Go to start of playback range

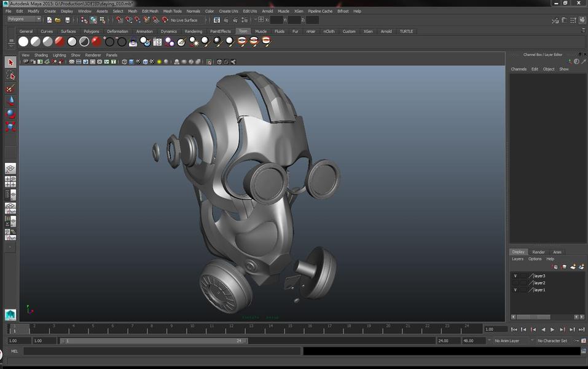point(514,330)
